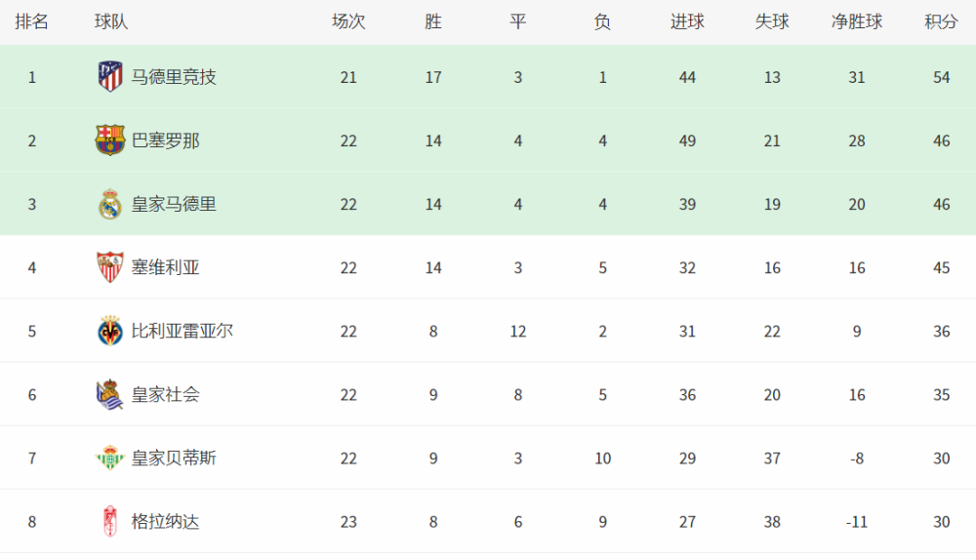Open team link 格拉纳达
Screen dimensions: 976x560
[166, 521]
